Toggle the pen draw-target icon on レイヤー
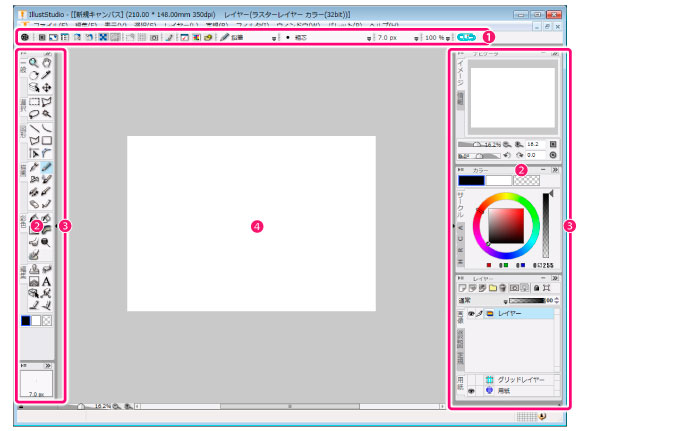696x431 pixels. tap(479, 313)
